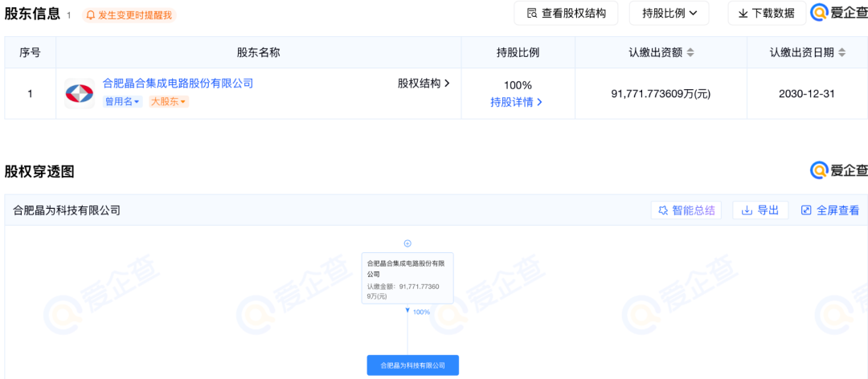Open 持股详情 link

pyautogui.click(x=516, y=102)
